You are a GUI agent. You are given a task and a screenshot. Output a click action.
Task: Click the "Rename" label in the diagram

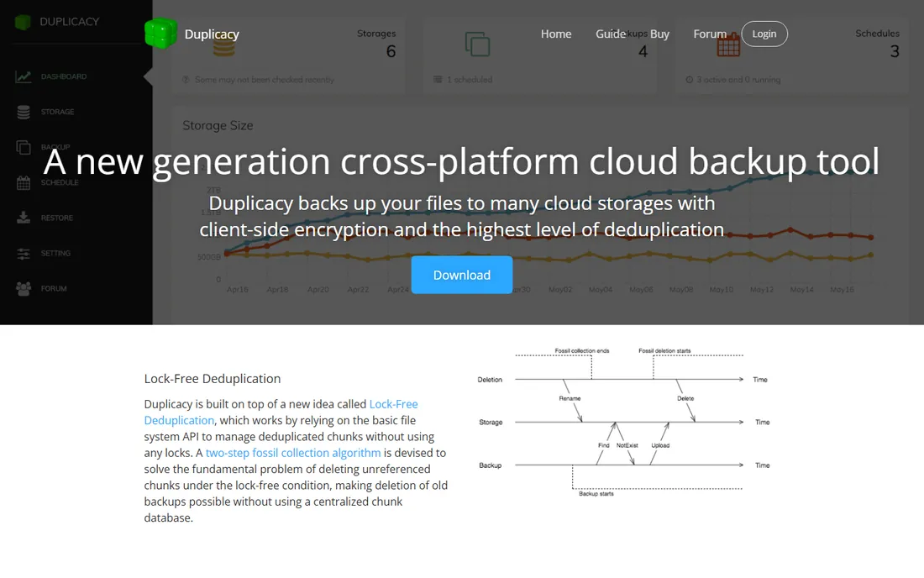click(x=570, y=398)
